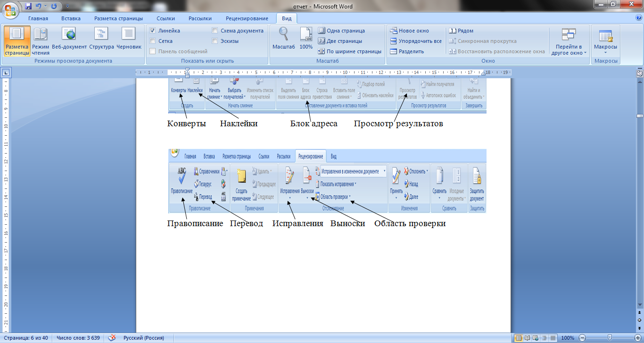Select Две страницы zoom option
This screenshot has width=644, height=343.
340,41
